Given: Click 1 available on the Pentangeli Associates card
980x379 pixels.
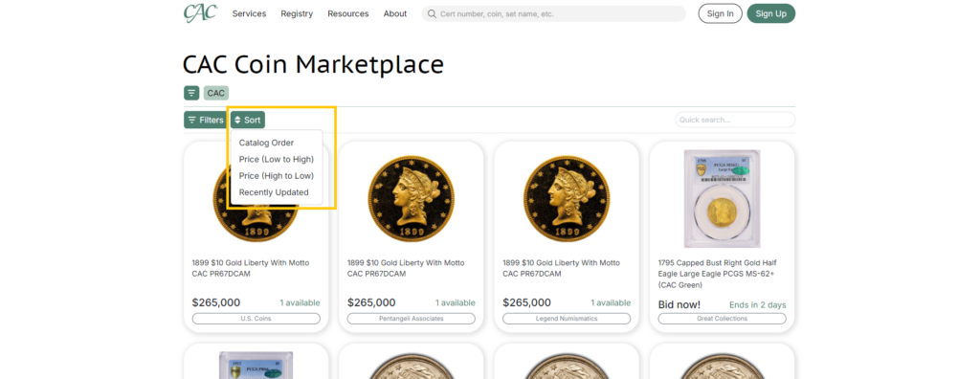Looking at the screenshot, I should point(455,302).
